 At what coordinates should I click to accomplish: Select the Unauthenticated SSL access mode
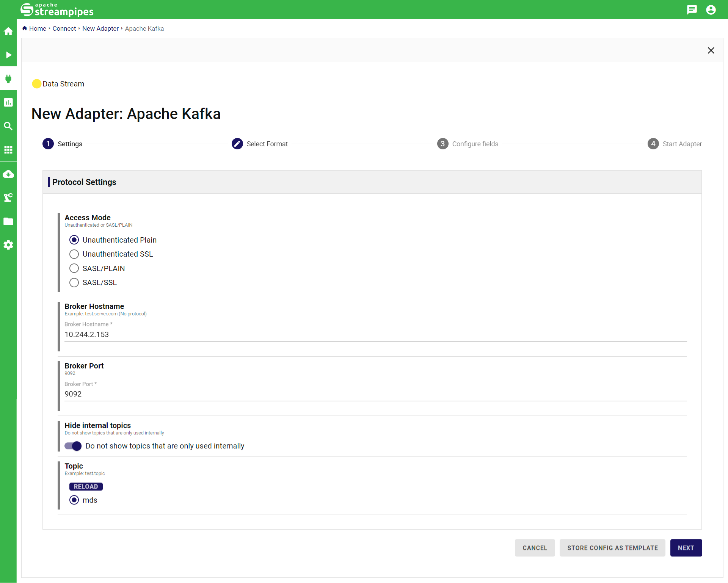click(x=74, y=254)
